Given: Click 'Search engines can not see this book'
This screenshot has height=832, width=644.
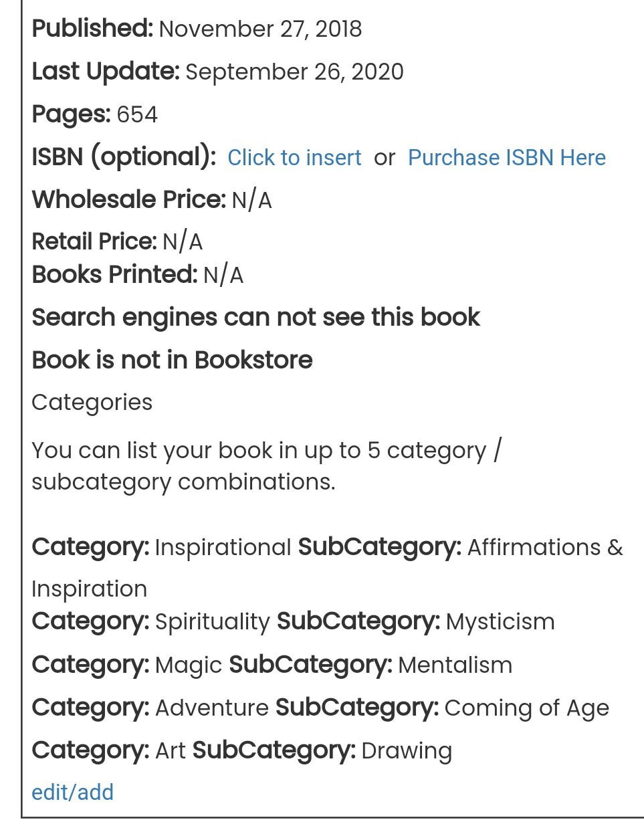Looking at the screenshot, I should 255,318.
